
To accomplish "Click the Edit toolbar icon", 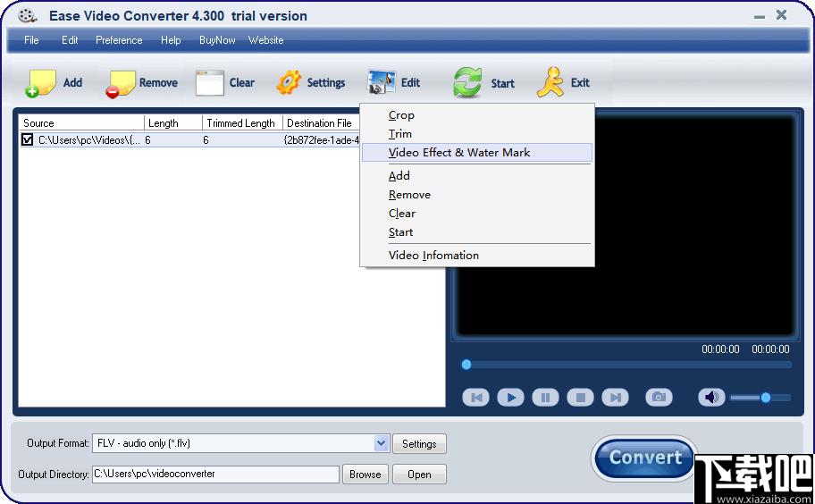I will pos(381,82).
